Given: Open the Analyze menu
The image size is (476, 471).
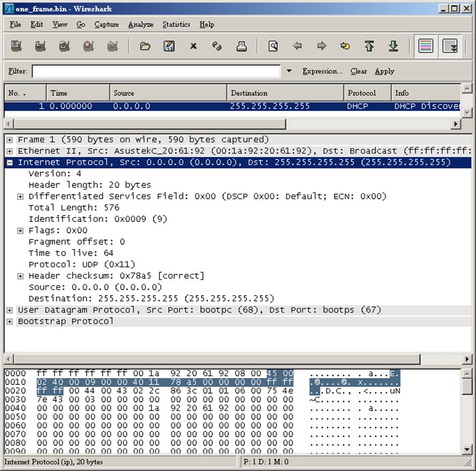Looking at the screenshot, I should [x=141, y=24].
